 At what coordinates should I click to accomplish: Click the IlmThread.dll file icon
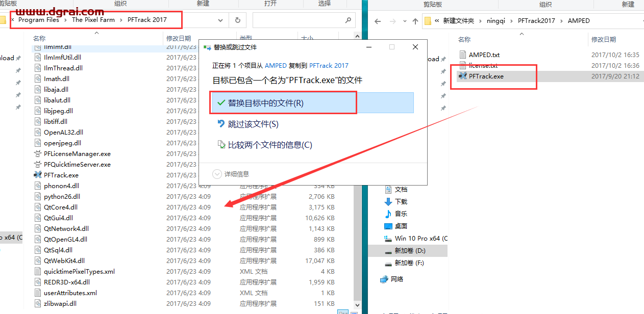[38, 68]
